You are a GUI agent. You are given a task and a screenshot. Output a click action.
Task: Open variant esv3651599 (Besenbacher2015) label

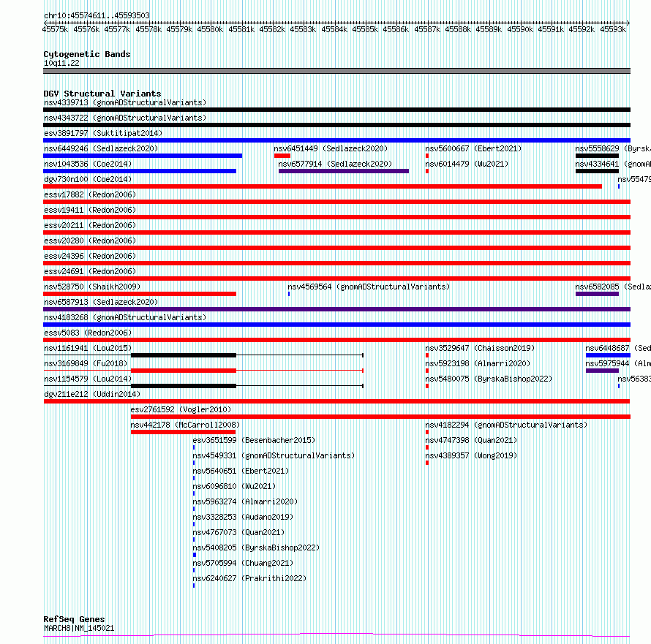[x=254, y=440]
